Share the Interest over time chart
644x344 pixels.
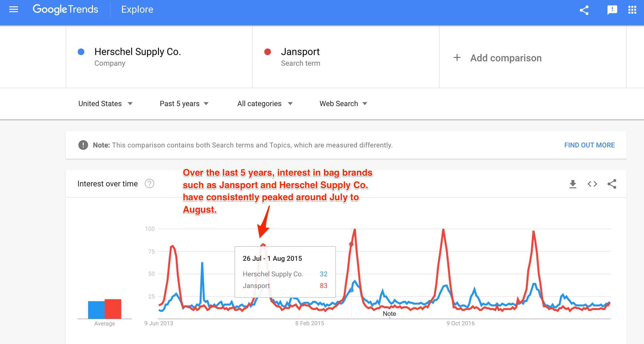coord(612,184)
